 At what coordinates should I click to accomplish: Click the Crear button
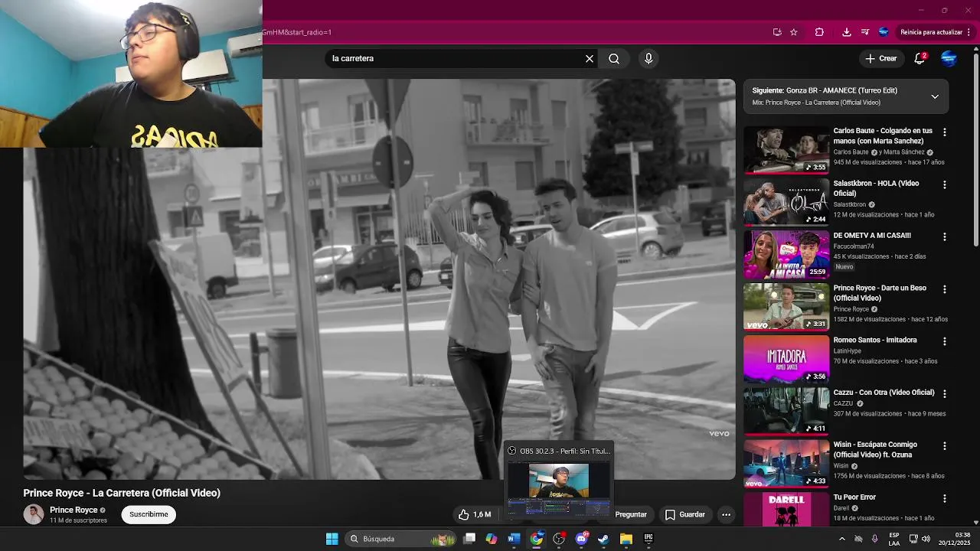pyautogui.click(x=880, y=58)
